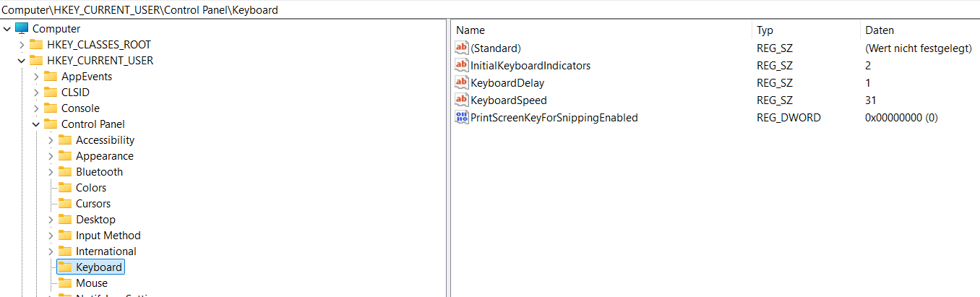Expand the HKEY_CLASSES_ROOT node
980x297 pixels.
click(x=22, y=45)
